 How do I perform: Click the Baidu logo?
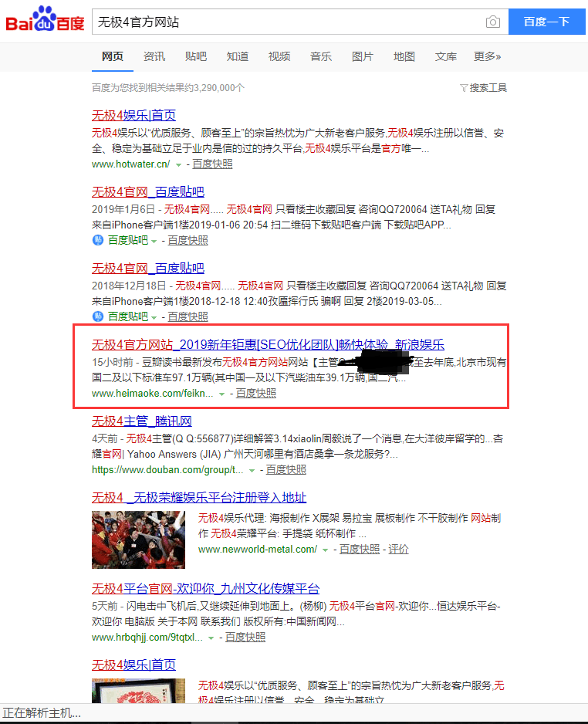tap(45, 19)
